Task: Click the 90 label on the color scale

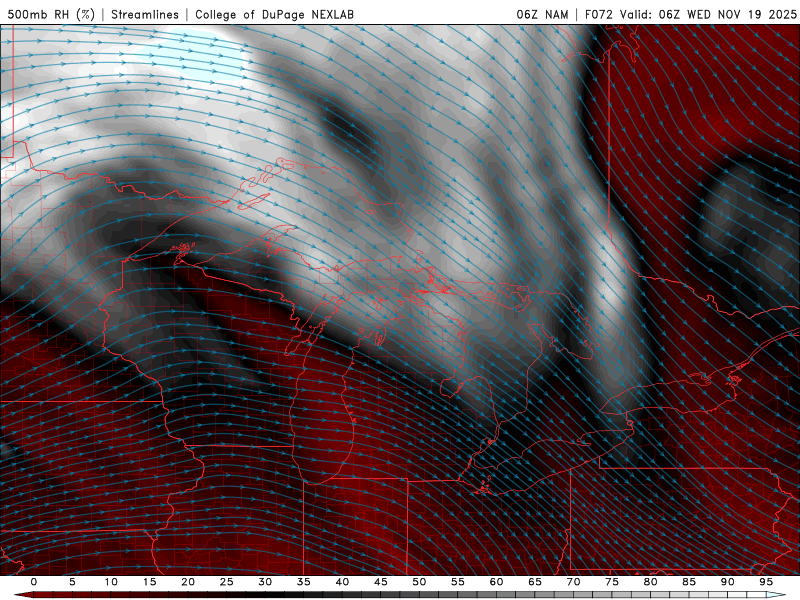Action: point(727,582)
